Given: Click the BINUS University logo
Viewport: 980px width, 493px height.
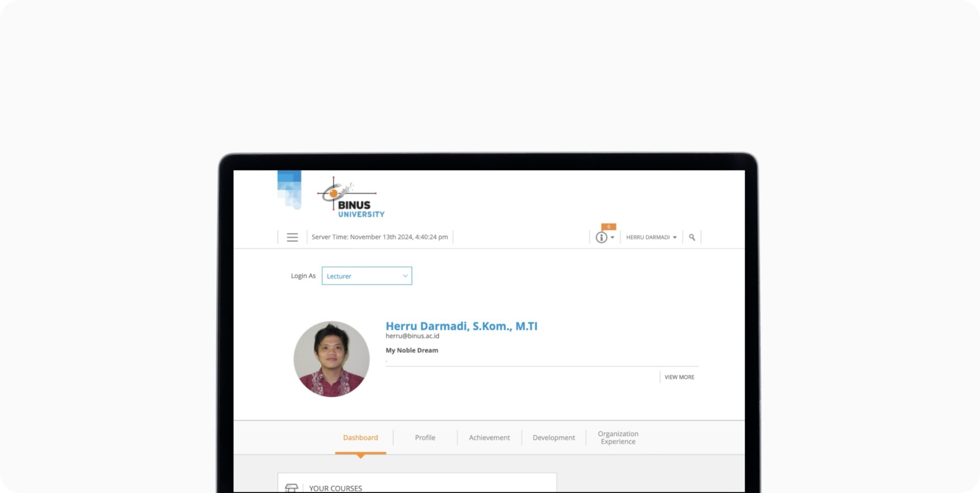Looking at the screenshot, I should 351,199.
